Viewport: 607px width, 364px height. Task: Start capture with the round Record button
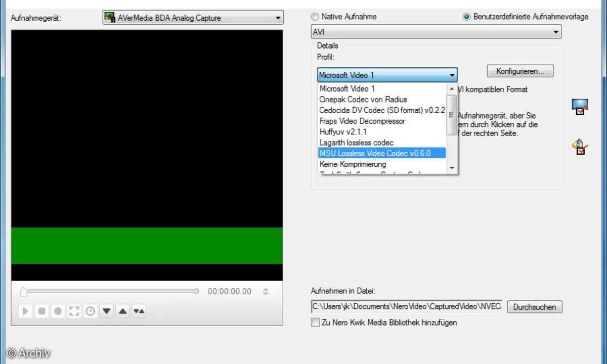coord(58,311)
